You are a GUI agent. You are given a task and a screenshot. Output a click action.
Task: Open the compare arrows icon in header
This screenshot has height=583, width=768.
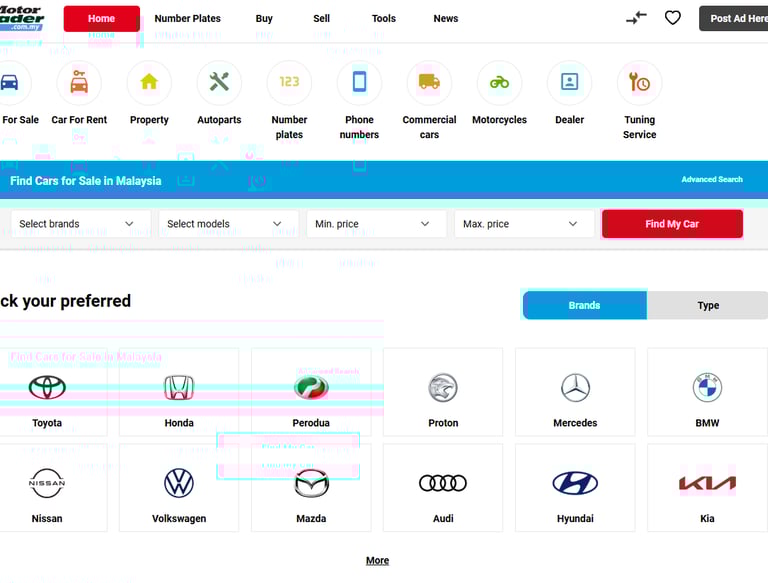pyautogui.click(x=636, y=18)
